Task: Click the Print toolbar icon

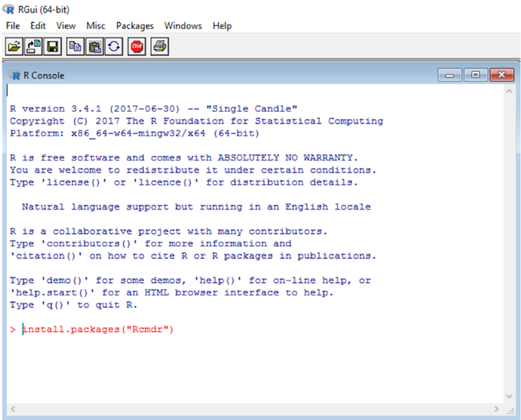Action: pyautogui.click(x=160, y=47)
